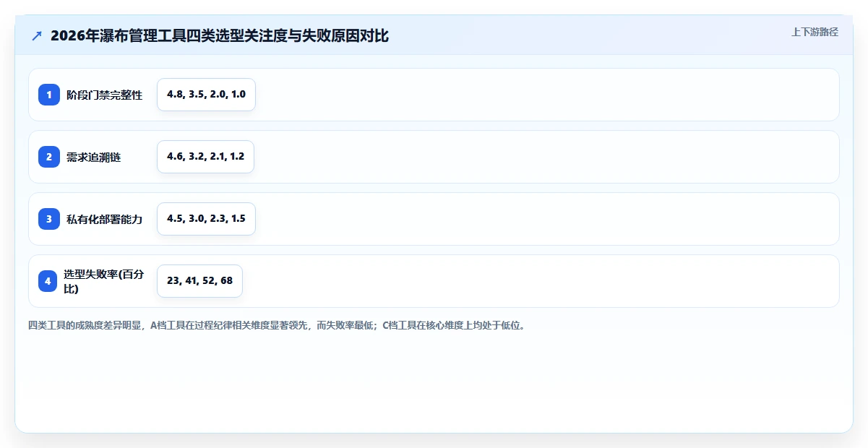Screen dimensions: 868x448
Task: Select the 私有化部署能力 label
Action: click(105, 220)
